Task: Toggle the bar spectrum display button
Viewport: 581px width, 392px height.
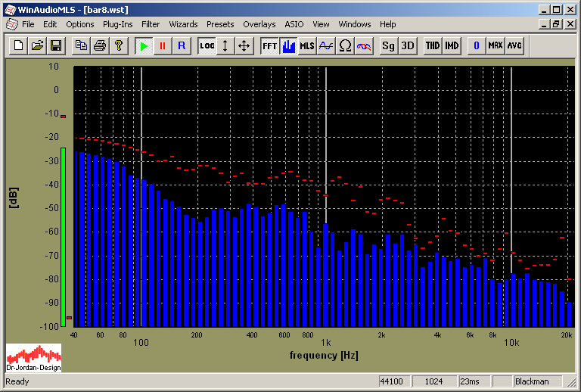Action: [x=288, y=45]
